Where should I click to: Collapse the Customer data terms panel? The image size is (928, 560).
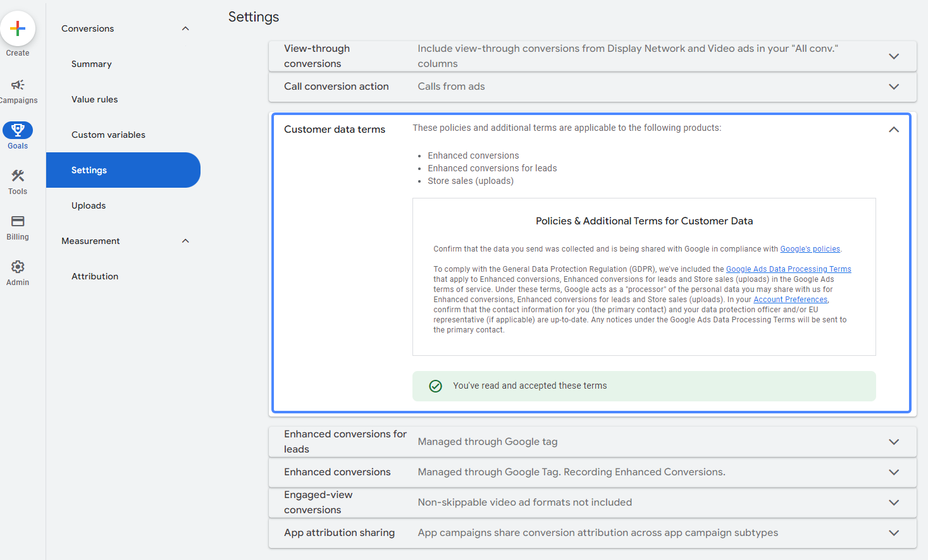894,130
